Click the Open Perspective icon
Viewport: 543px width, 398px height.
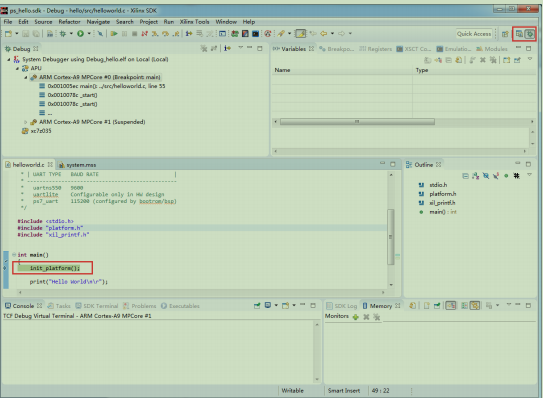click(x=505, y=34)
